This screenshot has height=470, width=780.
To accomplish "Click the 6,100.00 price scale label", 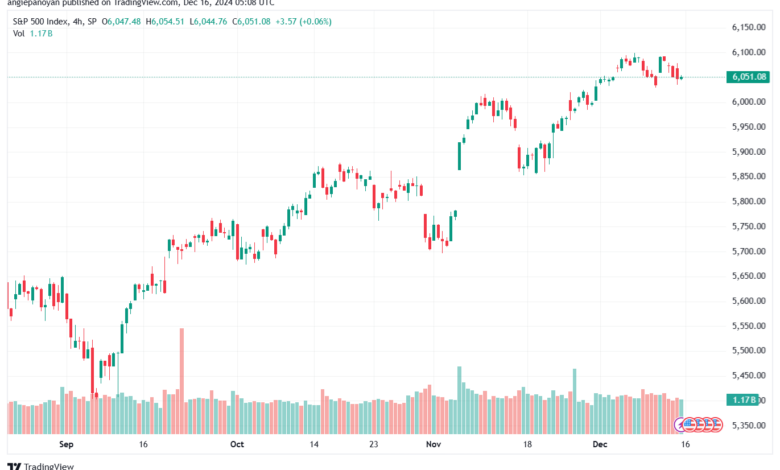I will click(749, 52).
